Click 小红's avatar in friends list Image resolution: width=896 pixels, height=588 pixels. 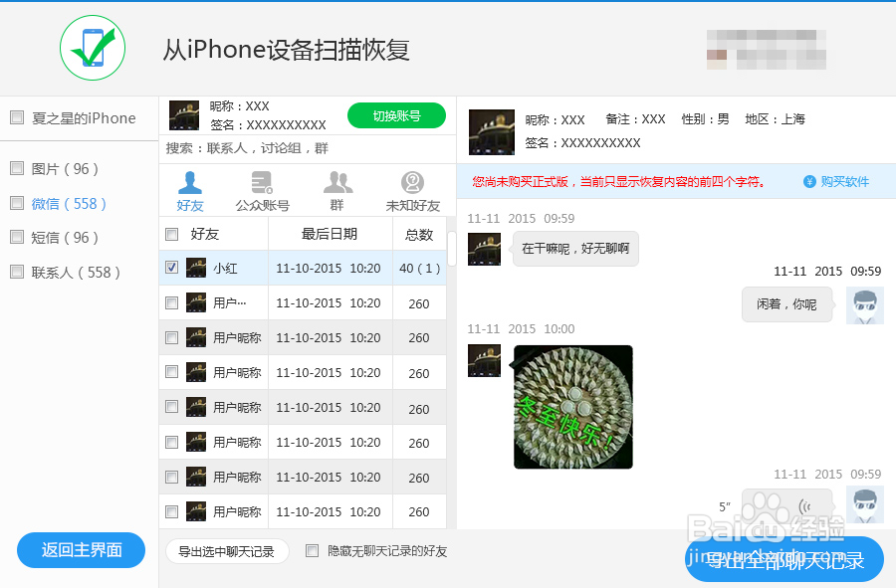tap(196, 268)
